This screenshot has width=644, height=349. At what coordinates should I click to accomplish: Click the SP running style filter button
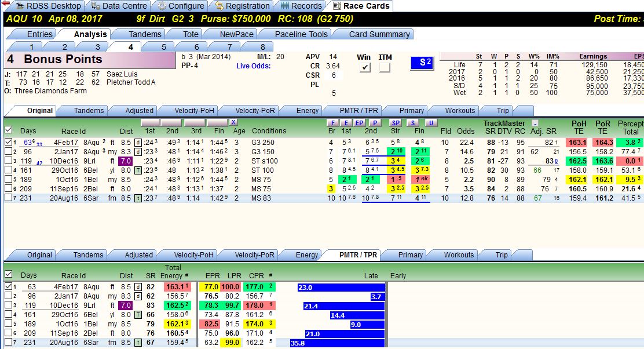tap(396, 122)
